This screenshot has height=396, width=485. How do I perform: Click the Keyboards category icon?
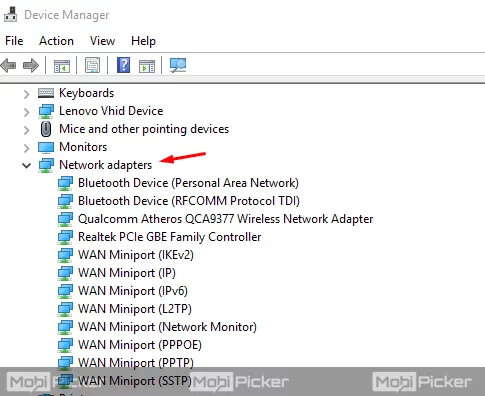pyautogui.click(x=46, y=93)
